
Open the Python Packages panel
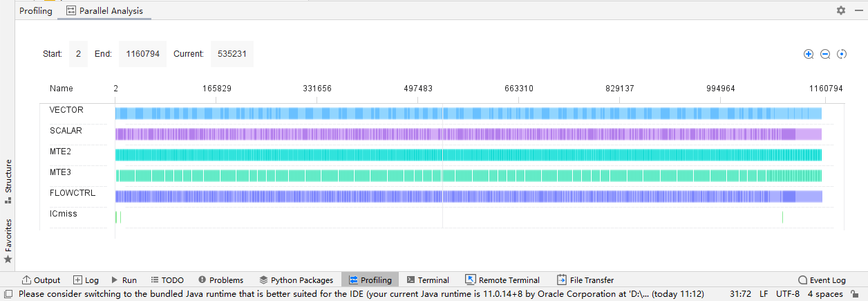tap(296, 280)
